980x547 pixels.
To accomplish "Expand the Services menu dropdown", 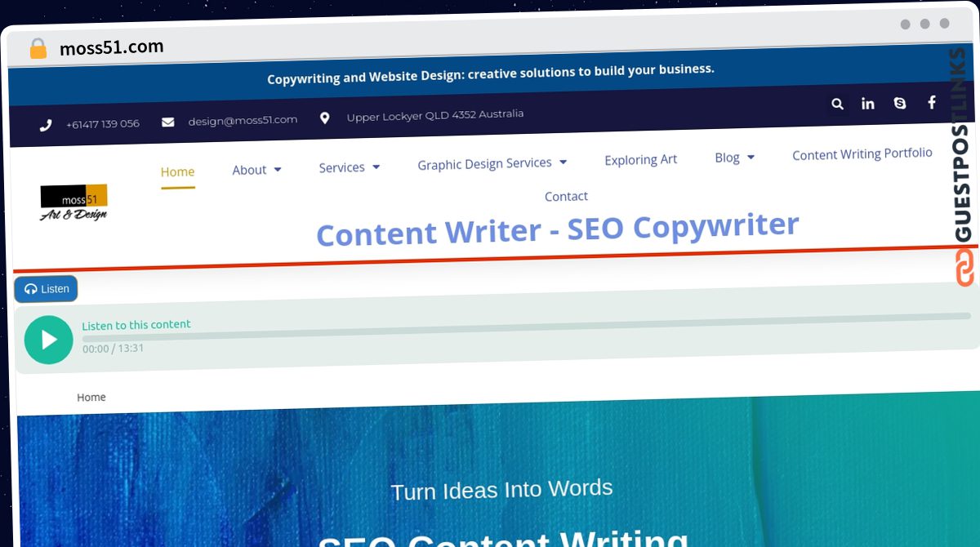I will point(350,167).
